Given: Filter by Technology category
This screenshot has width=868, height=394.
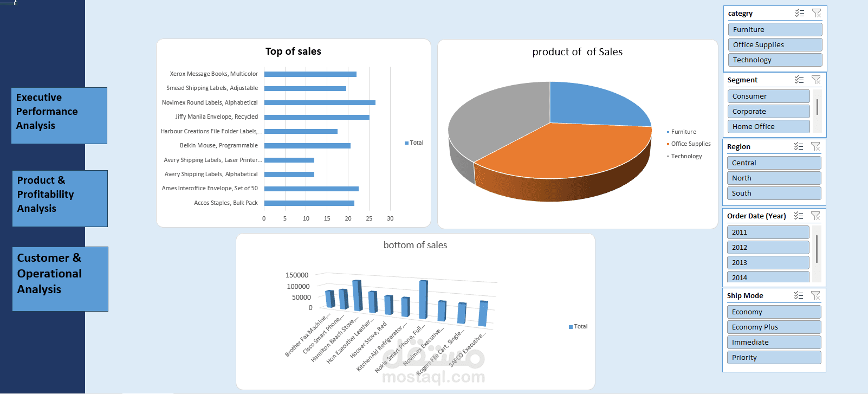Looking at the screenshot, I should (775, 60).
